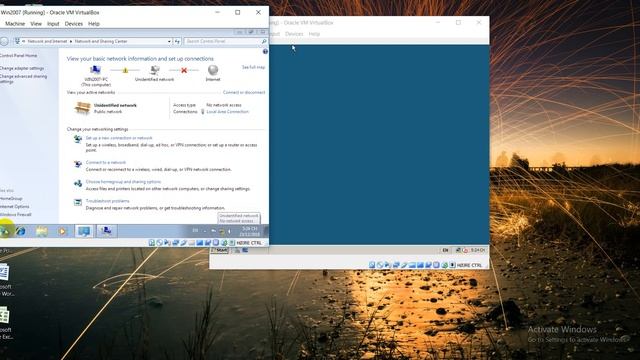
Task: Launch Internet Explorer from the Win2007 taskbar
Action: tap(20, 231)
